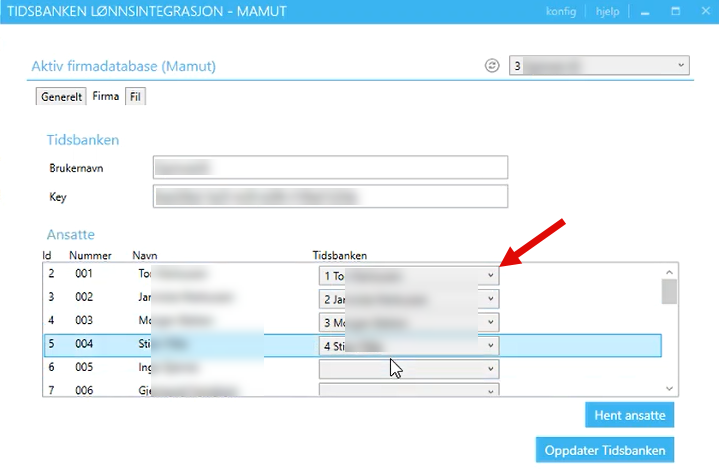This screenshot has width=719, height=469.
Task: Open the hjelp menu
Action: [608, 11]
